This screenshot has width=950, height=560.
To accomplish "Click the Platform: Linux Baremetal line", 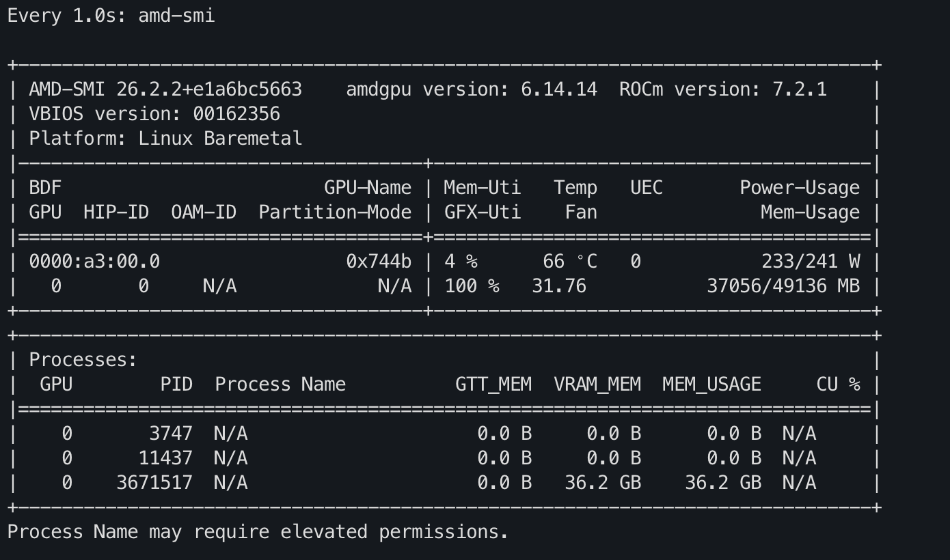I will [x=165, y=139].
